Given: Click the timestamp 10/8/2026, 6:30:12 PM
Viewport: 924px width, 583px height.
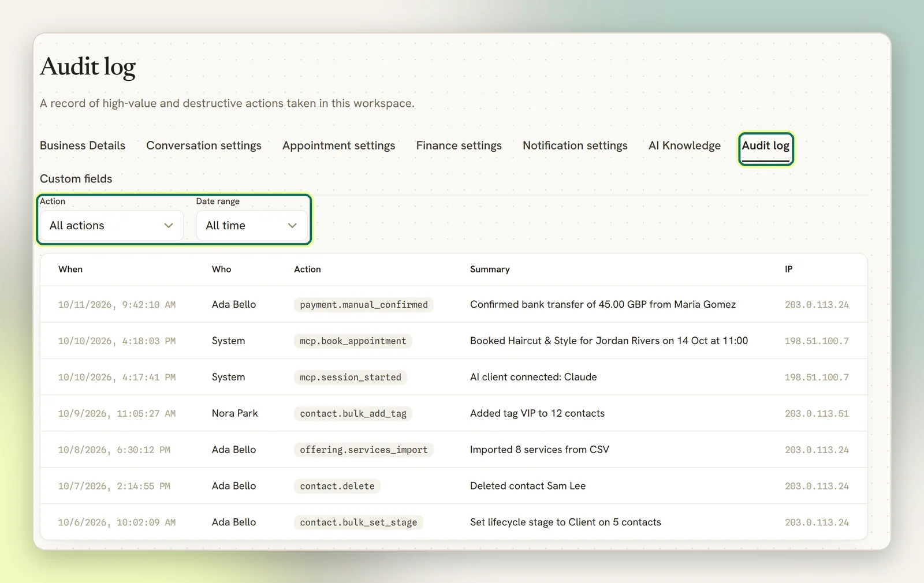Looking at the screenshot, I should click(114, 450).
